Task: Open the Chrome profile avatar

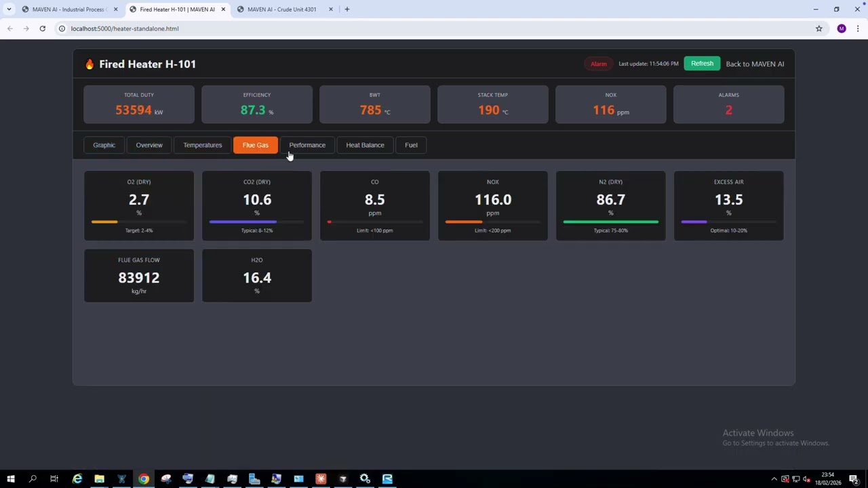Action: 842,28
